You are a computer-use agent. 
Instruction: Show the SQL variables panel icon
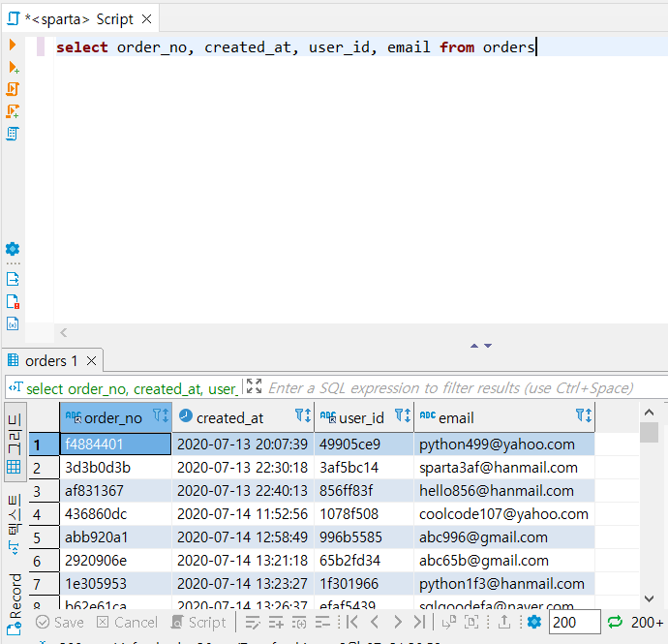13,323
